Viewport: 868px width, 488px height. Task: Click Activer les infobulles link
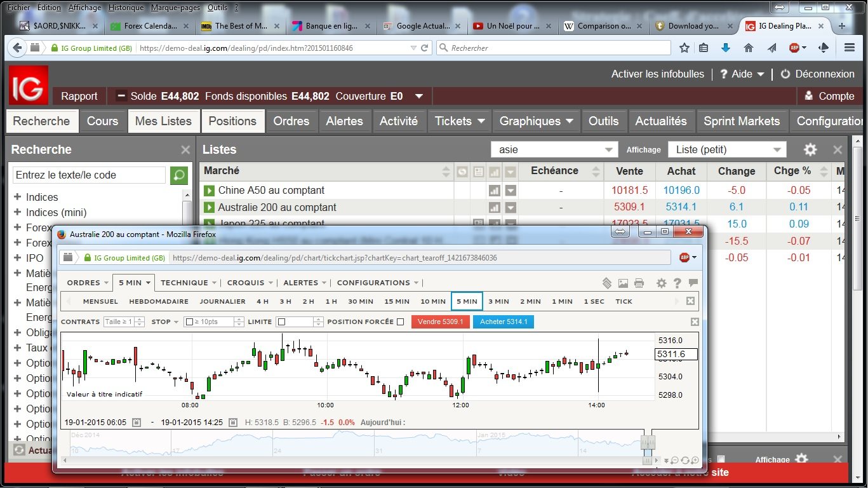(657, 74)
